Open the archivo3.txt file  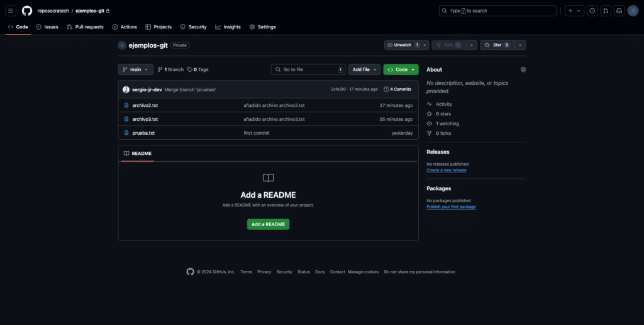tap(145, 119)
